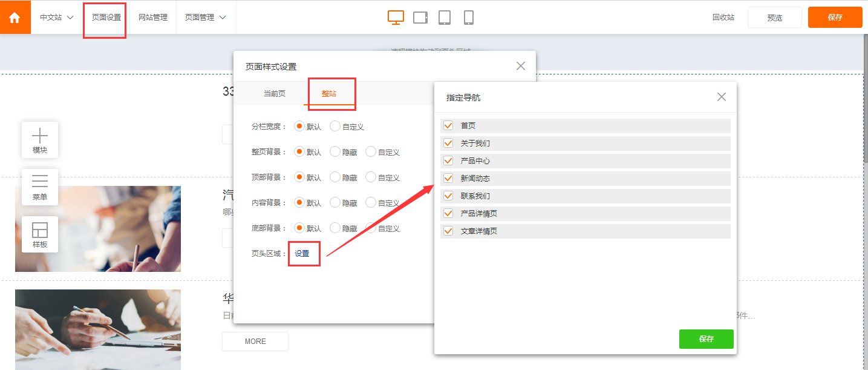Uncheck the 新闻动态 checkbox
The width and height of the screenshot is (868, 370).
pos(448,179)
